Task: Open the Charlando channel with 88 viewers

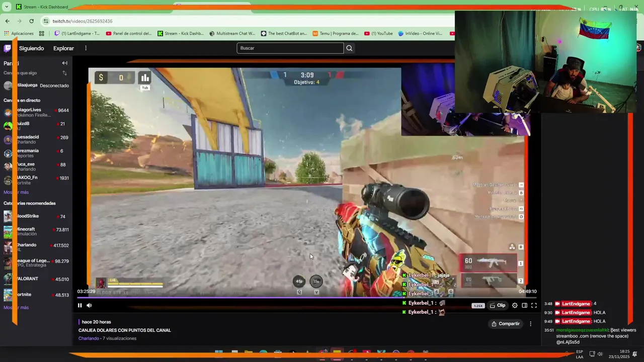Action: pos(36,166)
